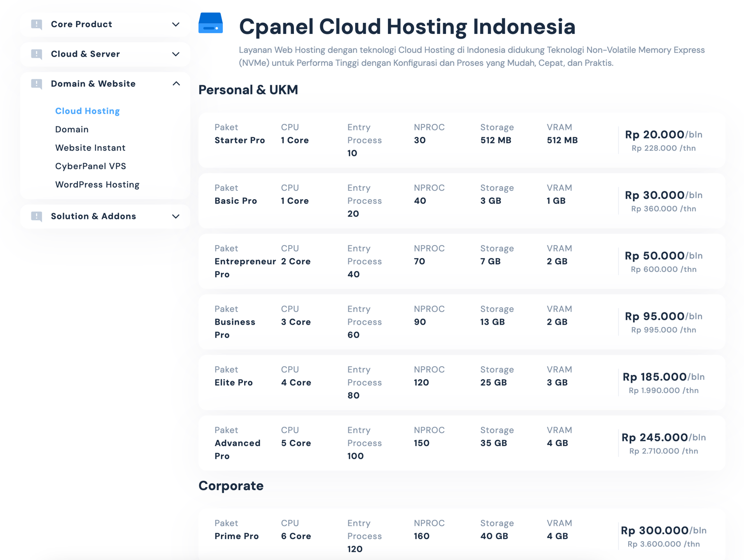Click the Rp 50.000/bln price

click(664, 256)
